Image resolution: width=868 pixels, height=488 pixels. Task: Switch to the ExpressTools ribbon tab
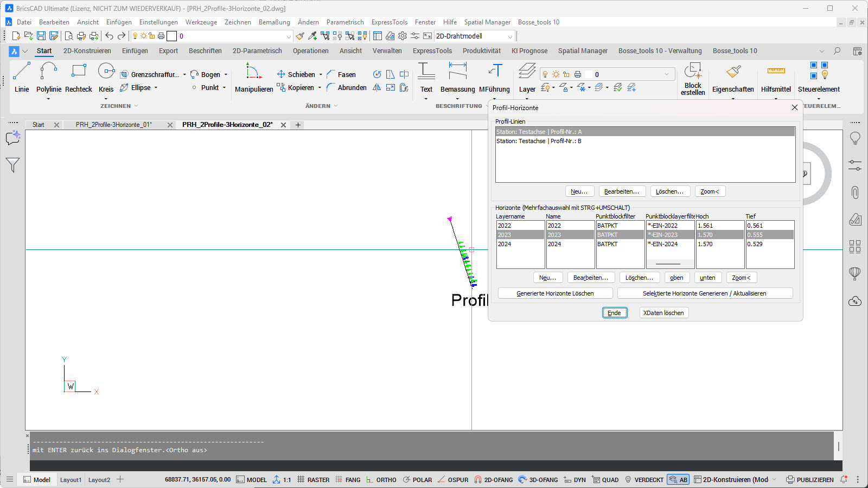(x=432, y=51)
